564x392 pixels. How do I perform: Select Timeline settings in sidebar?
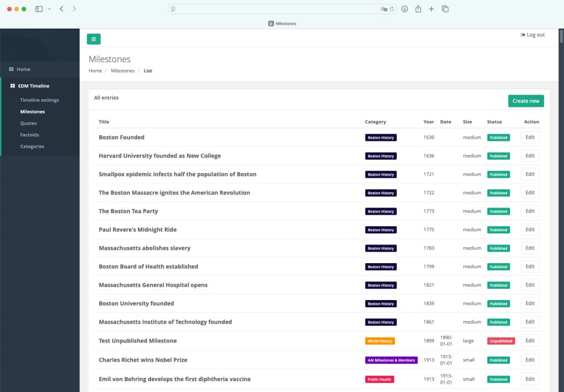coord(39,100)
